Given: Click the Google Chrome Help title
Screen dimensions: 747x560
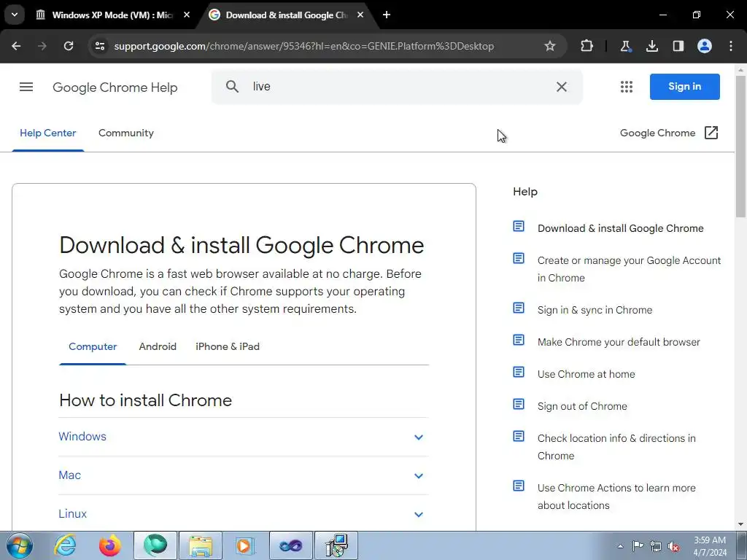Looking at the screenshot, I should point(115,87).
